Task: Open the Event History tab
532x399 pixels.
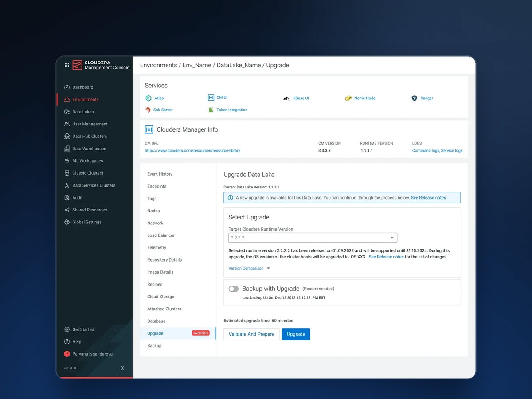Action: coord(160,174)
